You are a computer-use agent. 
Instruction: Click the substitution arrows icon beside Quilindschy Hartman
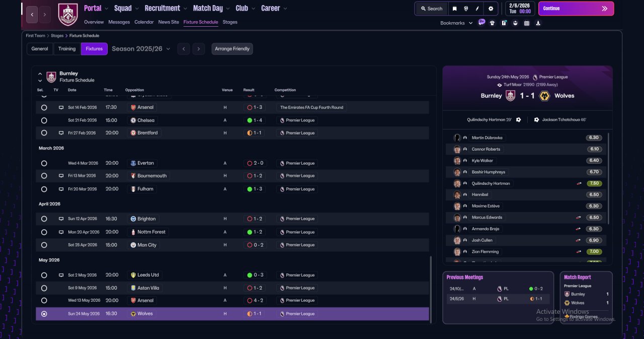click(x=579, y=183)
